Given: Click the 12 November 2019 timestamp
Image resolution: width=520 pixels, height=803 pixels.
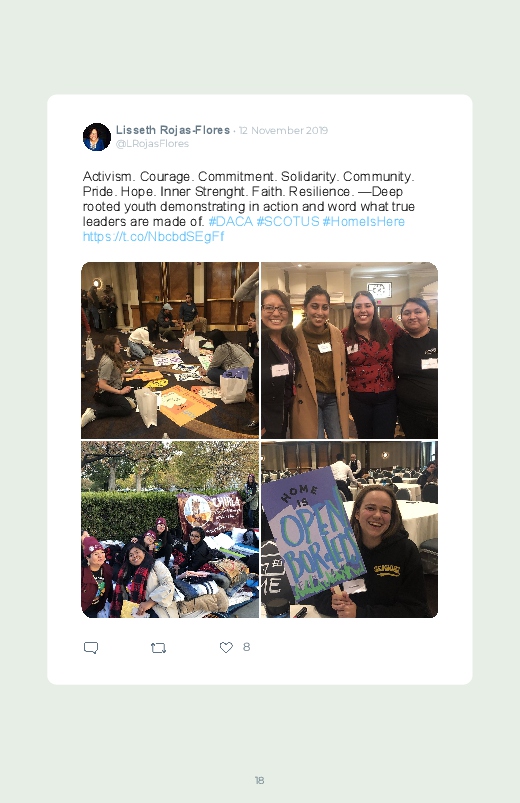Looking at the screenshot, I should pos(283,131).
